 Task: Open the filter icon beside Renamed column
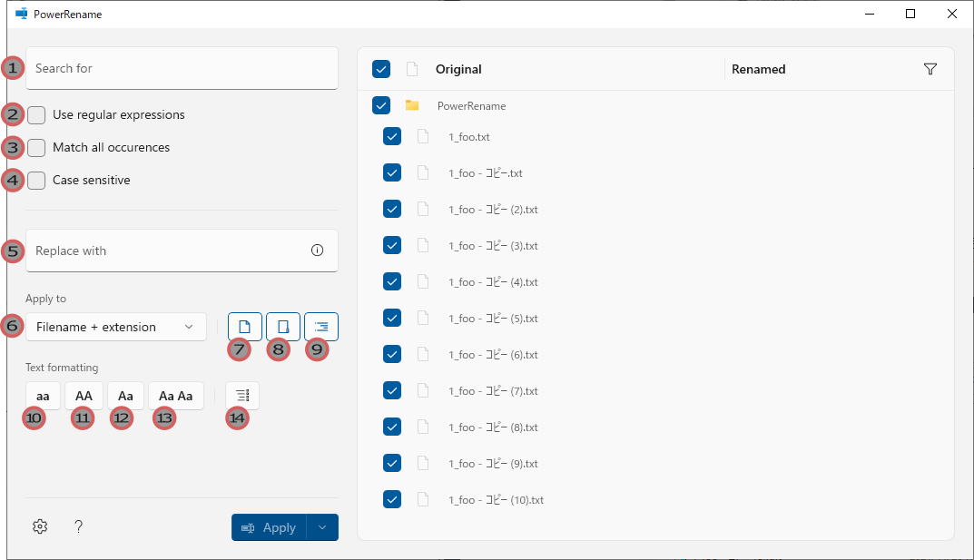[x=930, y=69]
